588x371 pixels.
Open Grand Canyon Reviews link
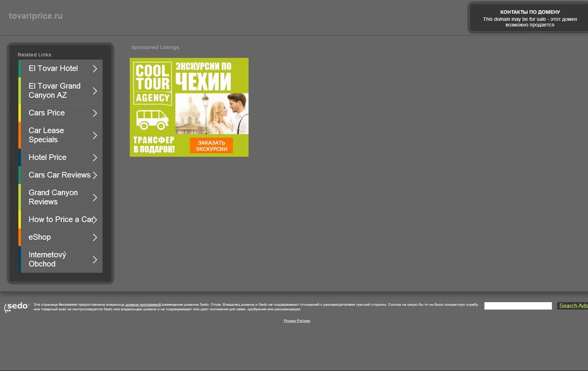tap(61, 198)
